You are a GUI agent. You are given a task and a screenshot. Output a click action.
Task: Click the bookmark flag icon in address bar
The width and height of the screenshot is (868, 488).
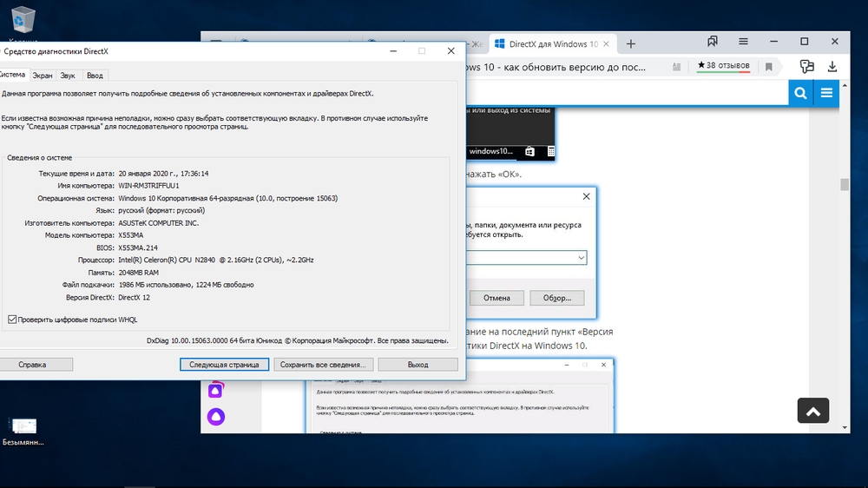[x=768, y=66]
